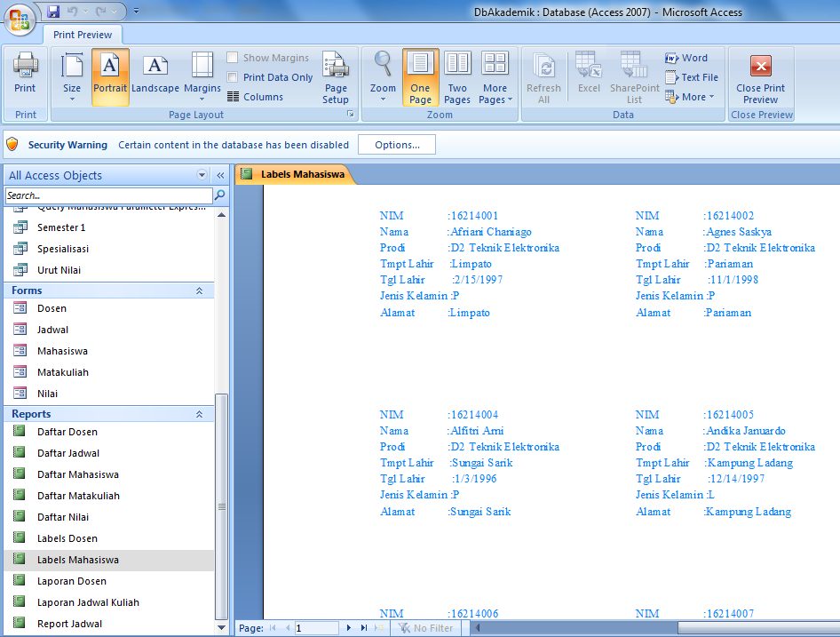Open the Margins dropdown
The width and height of the screenshot is (840, 637).
point(202,76)
